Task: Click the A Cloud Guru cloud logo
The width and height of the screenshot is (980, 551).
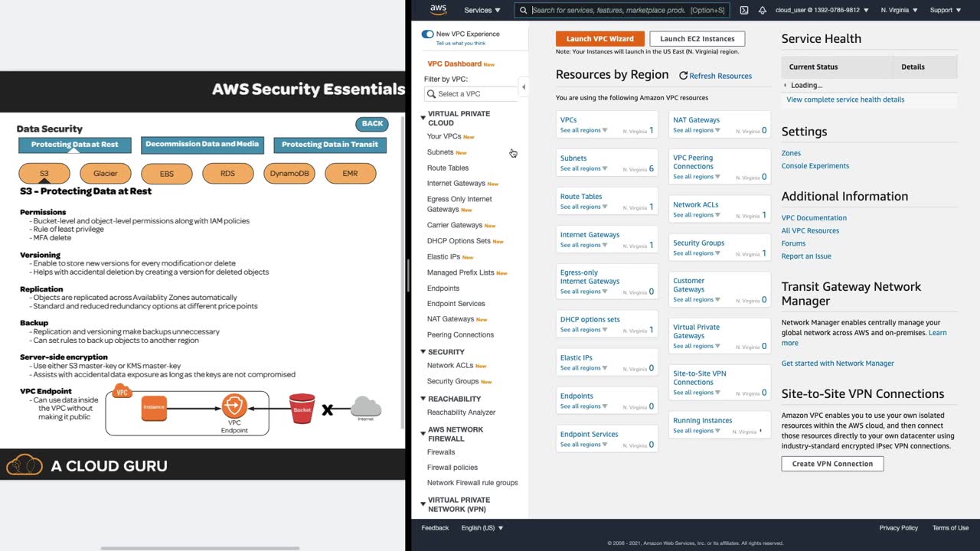Action: [24, 465]
